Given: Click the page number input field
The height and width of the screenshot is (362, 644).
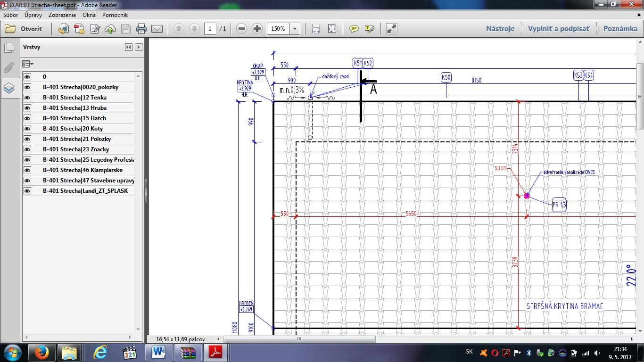Looking at the screenshot, I should point(210,29).
